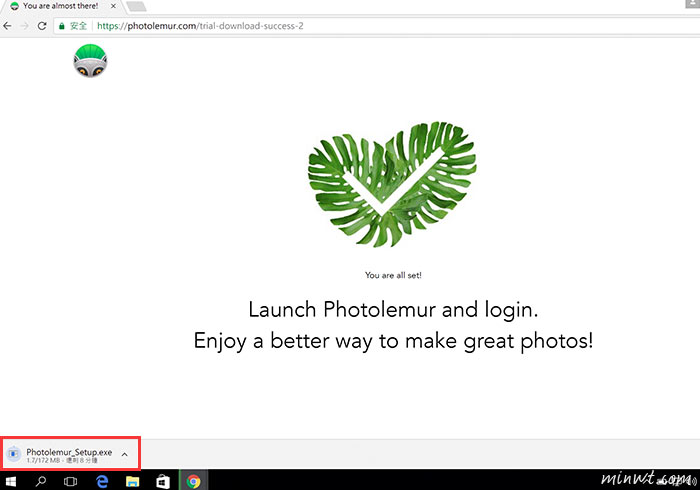This screenshot has height=490, width=700.
Task: Click the Photolemur_Setup.exe file icon
Action: click(x=14, y=454)
